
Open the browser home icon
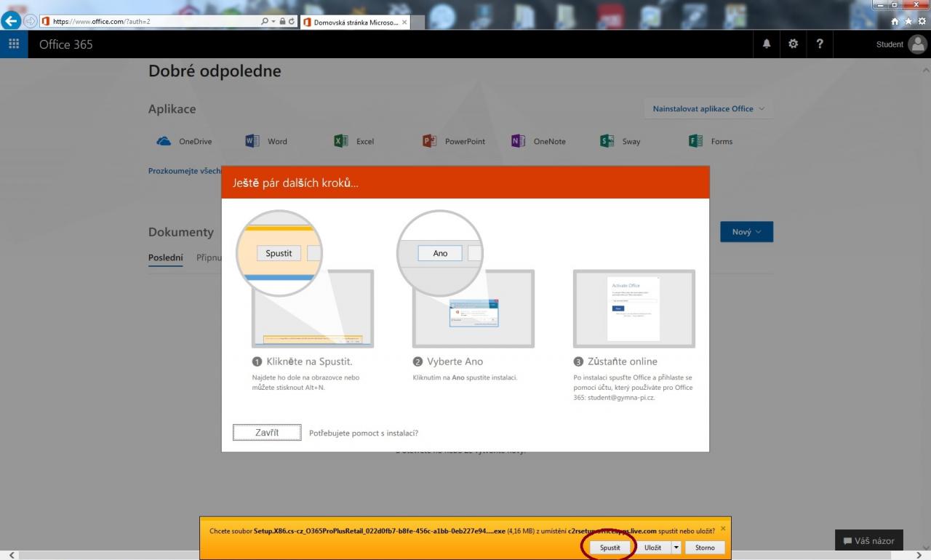click(x=896, y=22)
